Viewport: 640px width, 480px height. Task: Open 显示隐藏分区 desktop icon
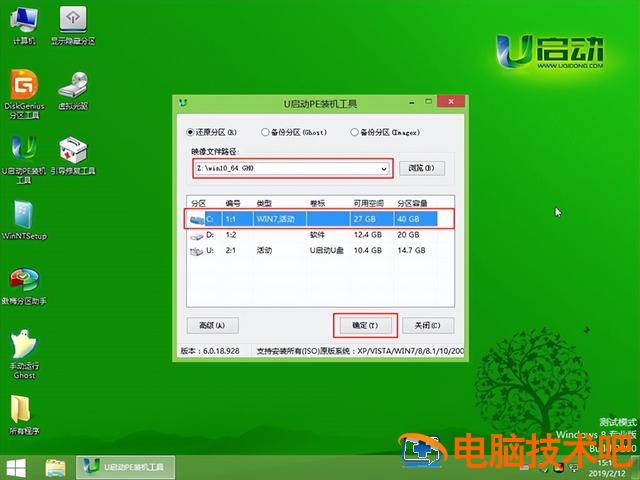(74, 22)
